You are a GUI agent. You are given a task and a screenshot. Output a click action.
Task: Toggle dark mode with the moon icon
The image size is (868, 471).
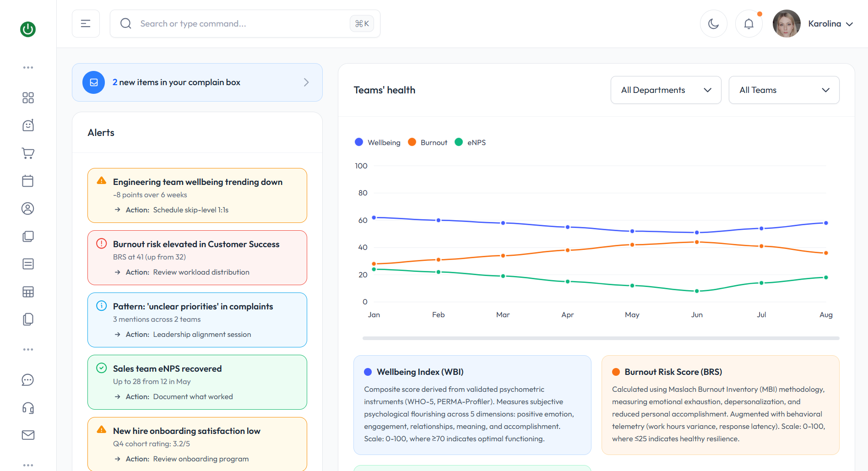[x=713, y=23]
